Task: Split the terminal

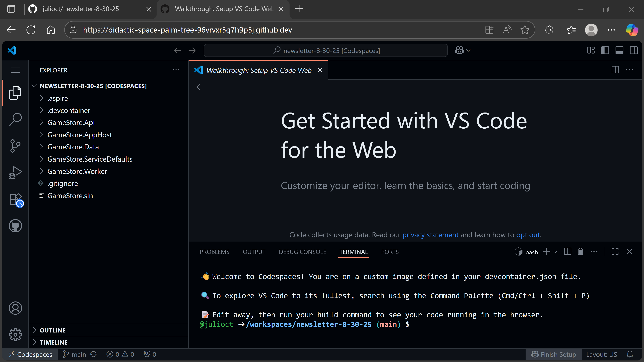Action: pyautogui.click(x=568, y=252)
